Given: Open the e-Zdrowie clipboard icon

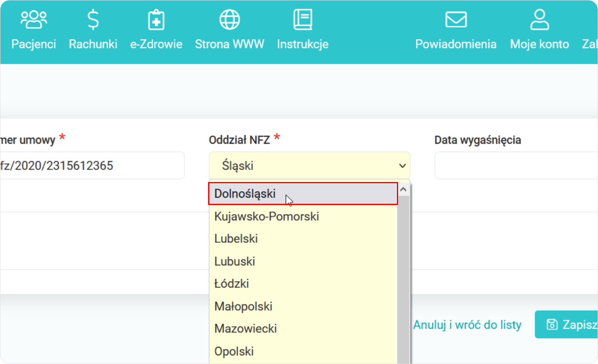Looking at the screenshot, I should pyautogui.click(x=156, y=20).
